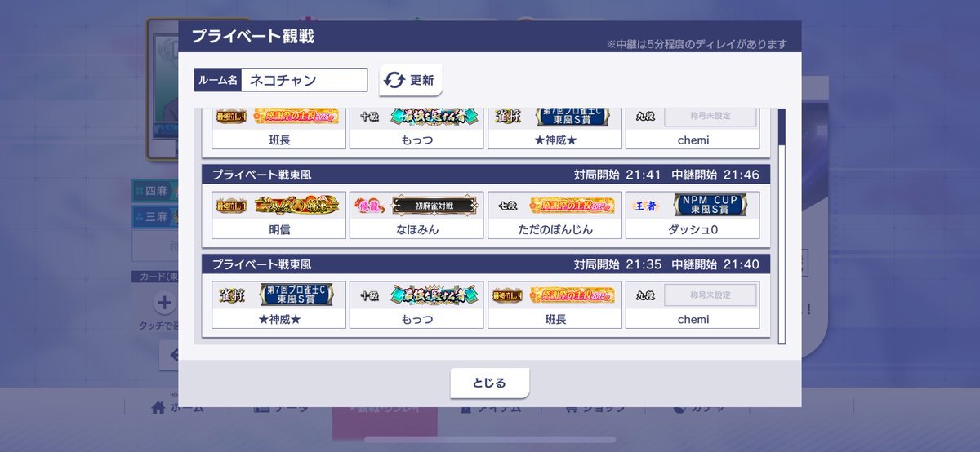
Task: Select ★神威★ in the 21:35 match
Action: tap(279, 305)
